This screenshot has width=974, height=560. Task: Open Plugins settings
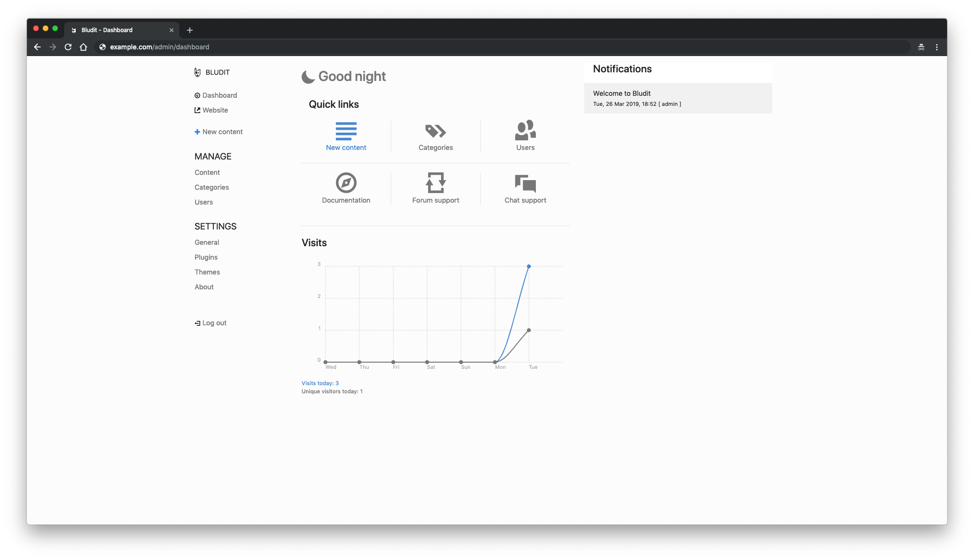coord(206,257)
